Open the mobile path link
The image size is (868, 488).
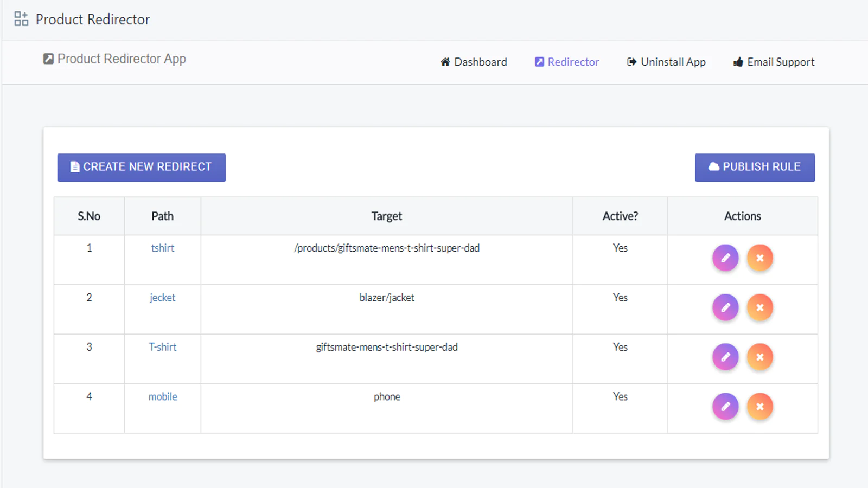[163, 397]
